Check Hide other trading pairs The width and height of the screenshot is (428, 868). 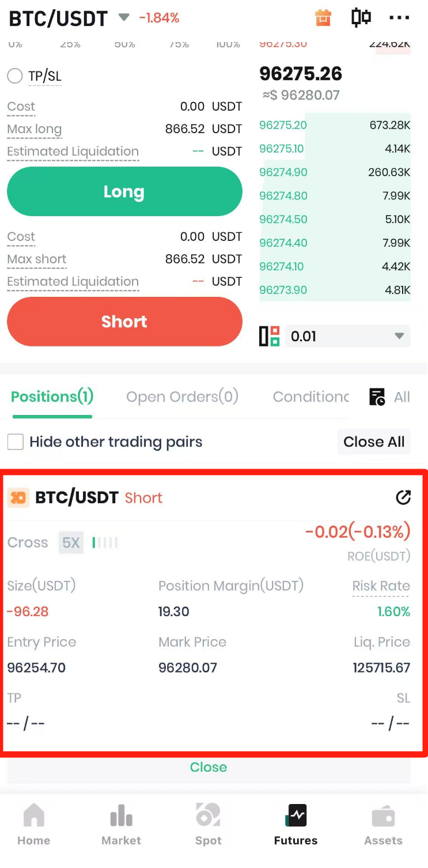point(16,442)
